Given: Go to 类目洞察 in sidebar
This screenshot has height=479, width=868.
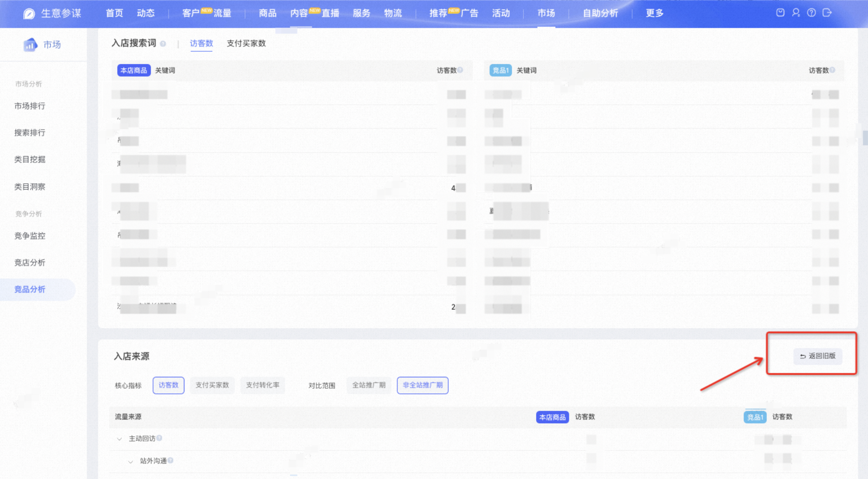Looking at the screenshot, I should [x=30, y=187].
